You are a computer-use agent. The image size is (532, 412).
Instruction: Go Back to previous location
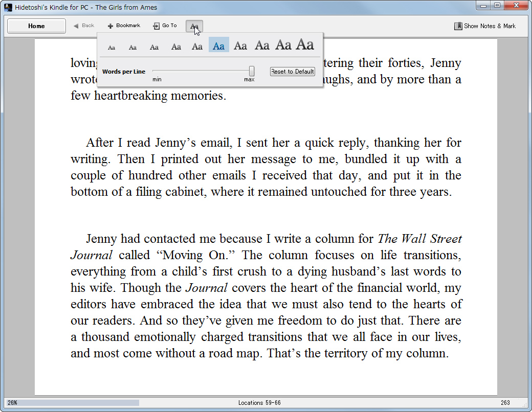click(84, 26)
